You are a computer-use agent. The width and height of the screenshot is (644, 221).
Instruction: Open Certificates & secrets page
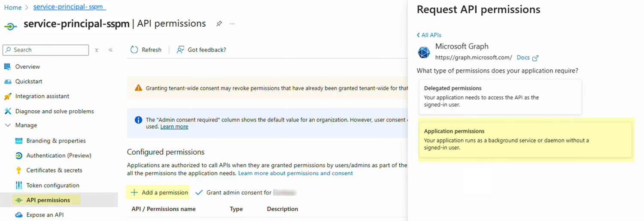[x=54, y=170]
